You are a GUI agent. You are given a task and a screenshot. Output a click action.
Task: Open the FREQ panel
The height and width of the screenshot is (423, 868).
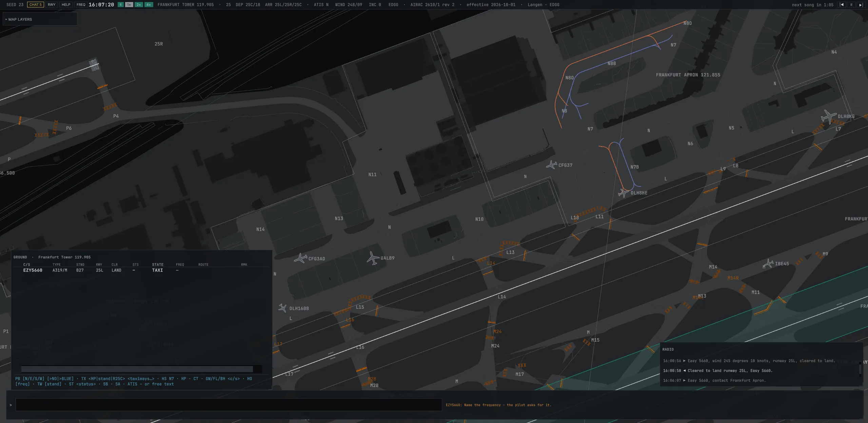[x=81, y=5]
